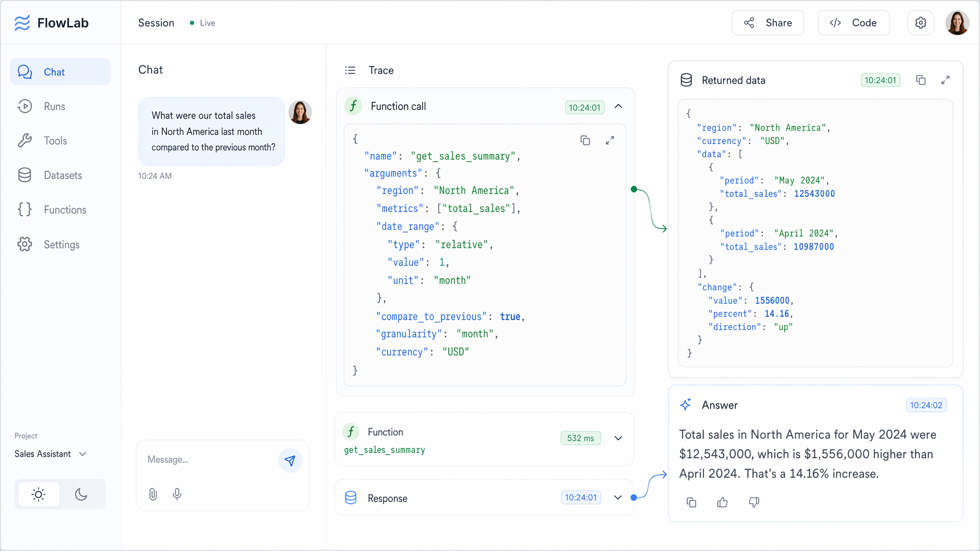Switch to light theme with the sun toggle
This screenshot has width=980, height=551.
click(x=39, y=494)
